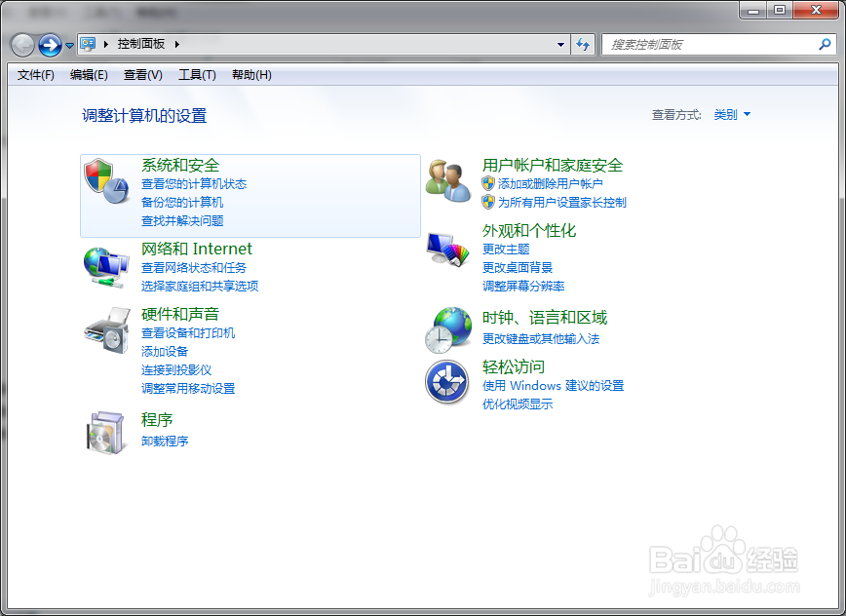
Task: Open 程序 category heading
Action: click(x=157, y=420)
